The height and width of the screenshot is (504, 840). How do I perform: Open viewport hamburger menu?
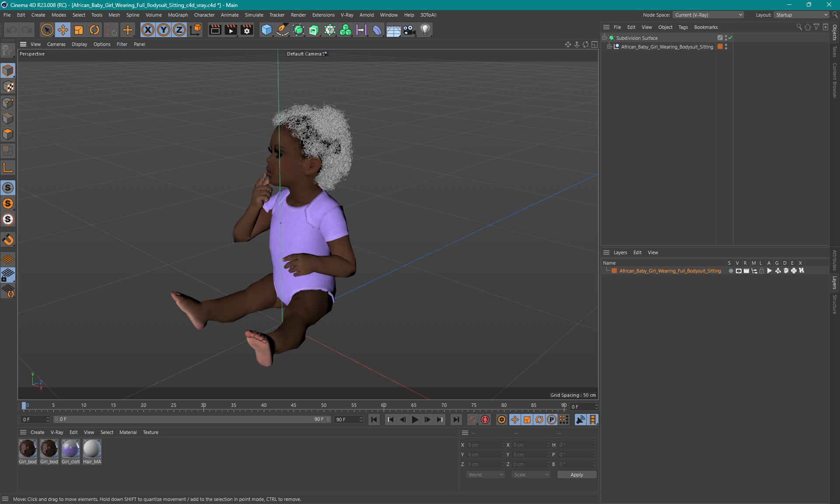coord(23,44)
